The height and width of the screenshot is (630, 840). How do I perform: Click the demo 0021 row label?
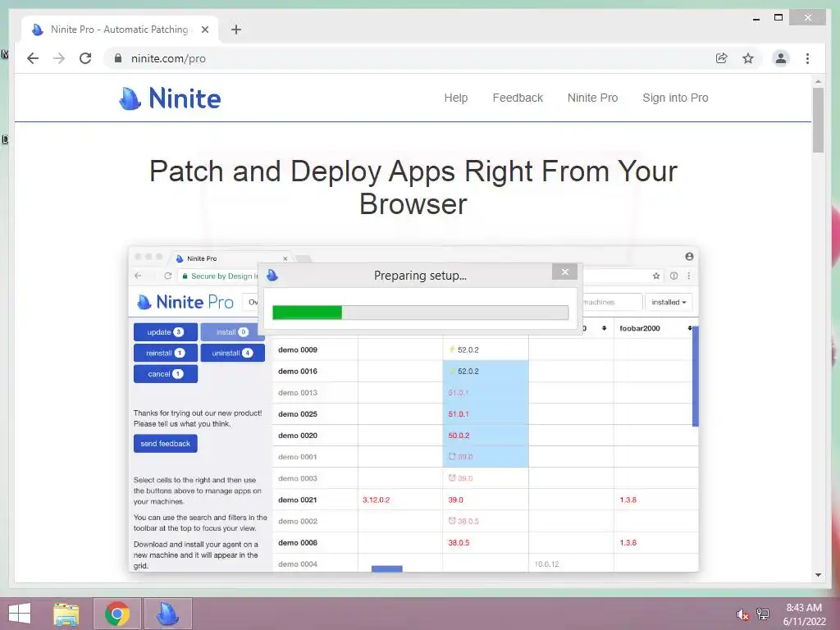tap(298, 500)
